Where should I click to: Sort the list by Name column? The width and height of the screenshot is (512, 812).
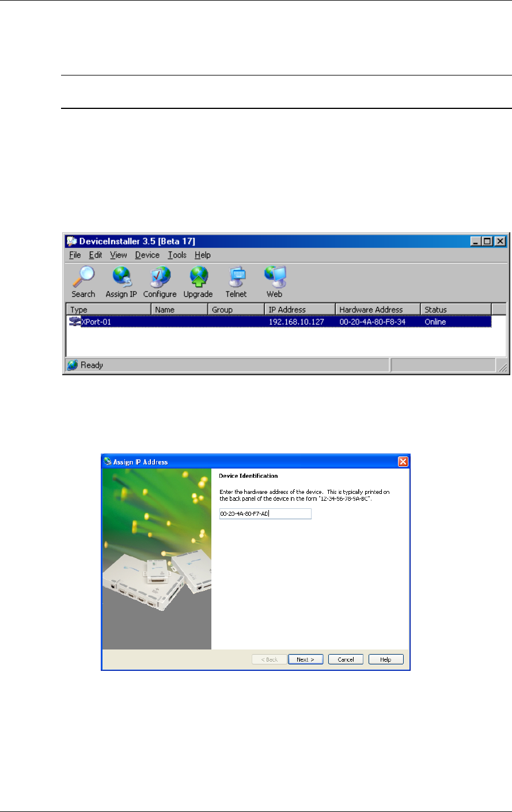[x=179, y=309]
